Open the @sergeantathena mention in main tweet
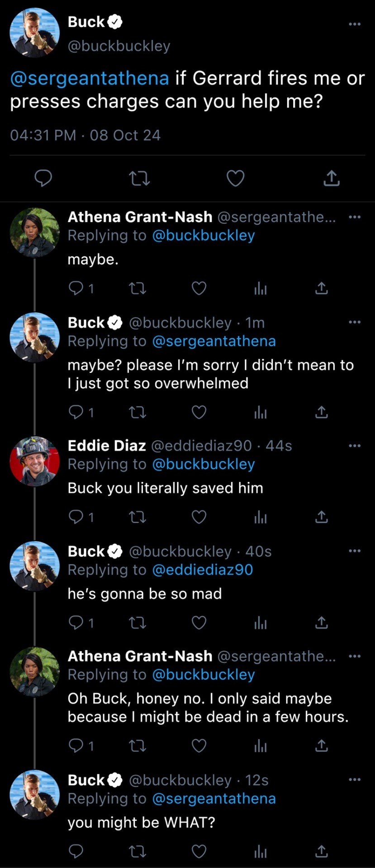This screenshot has height=868, width=375. tap(90, 78)
